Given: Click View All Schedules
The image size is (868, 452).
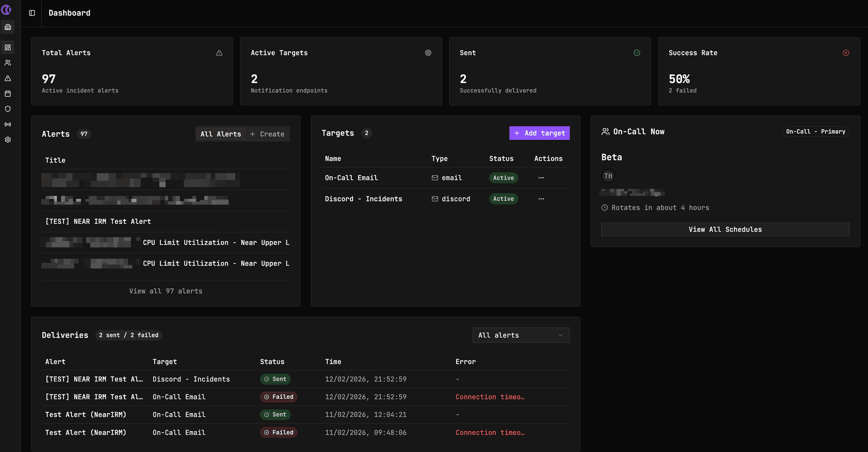Looking at the screenshot, I should (725, 229).
